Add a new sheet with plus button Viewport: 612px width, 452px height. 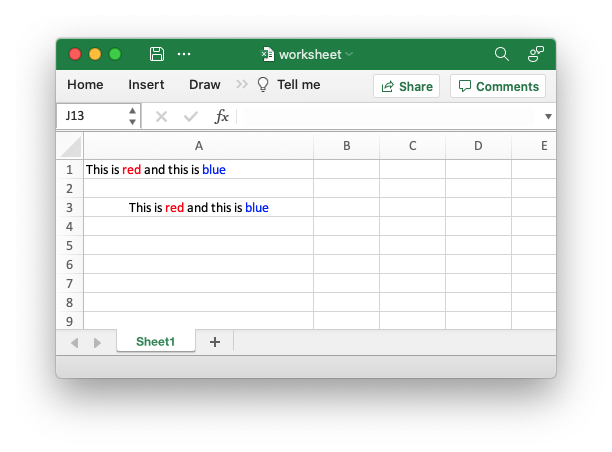click(214, 342)
